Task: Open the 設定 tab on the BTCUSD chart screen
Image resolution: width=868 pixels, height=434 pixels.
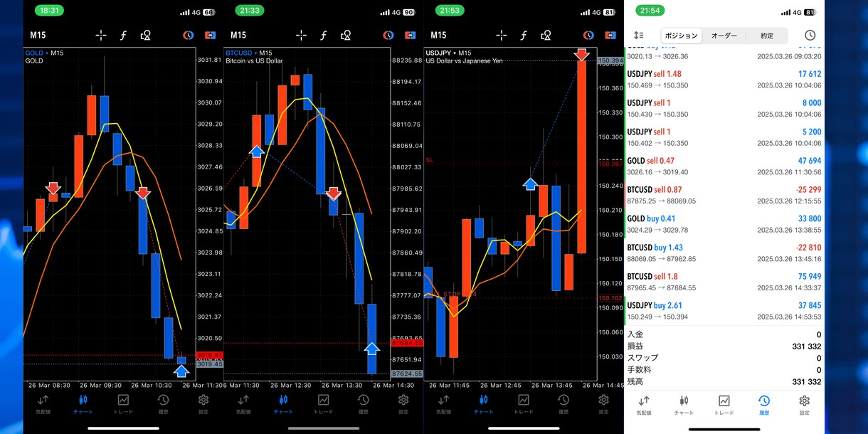Action: tap(403, 404)
